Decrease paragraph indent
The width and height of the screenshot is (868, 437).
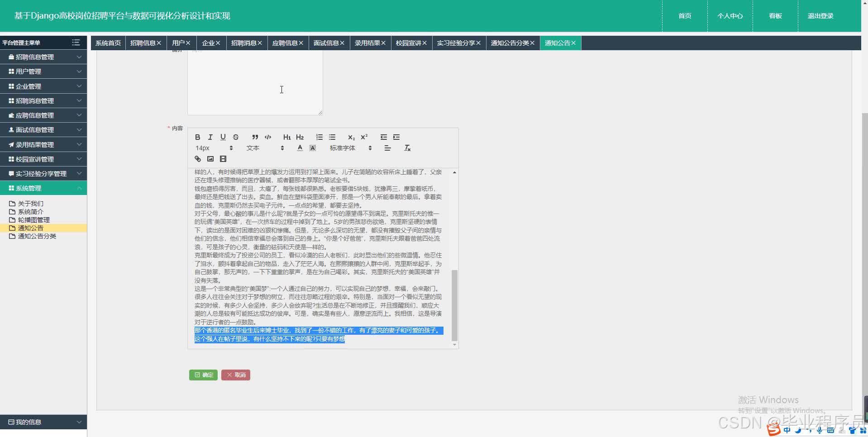tap(384, 137)
